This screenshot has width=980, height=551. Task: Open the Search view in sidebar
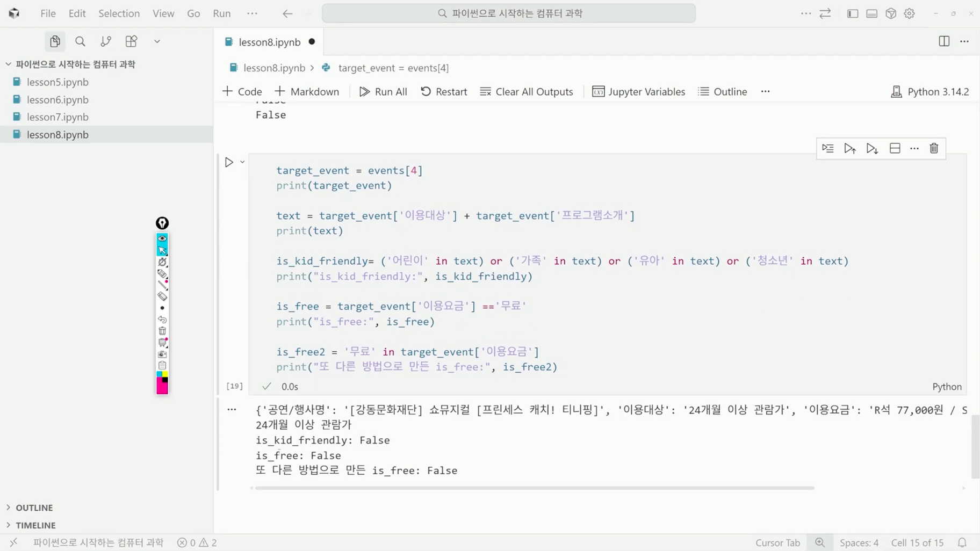[80, 41]
